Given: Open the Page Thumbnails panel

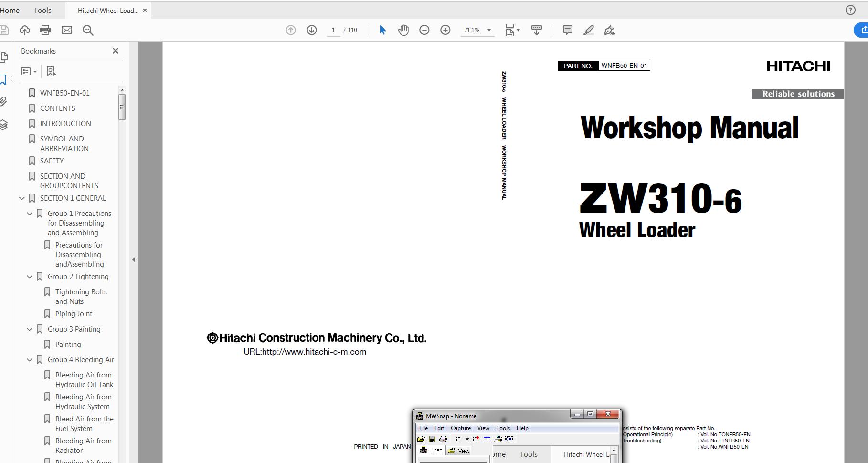Looking at the screenshot, I should pos(4,57).
